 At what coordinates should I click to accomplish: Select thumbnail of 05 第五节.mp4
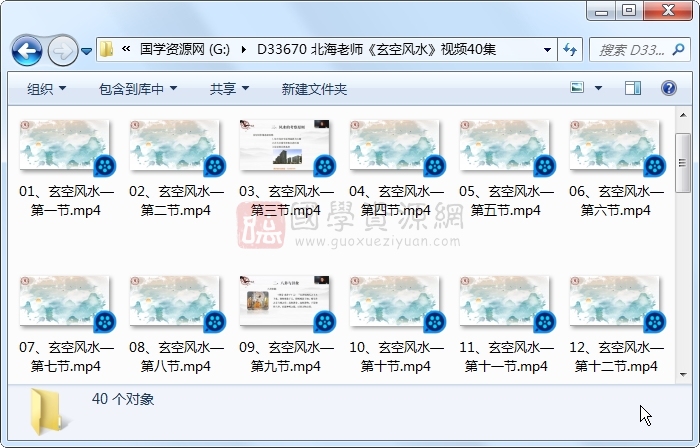(507, 149)
